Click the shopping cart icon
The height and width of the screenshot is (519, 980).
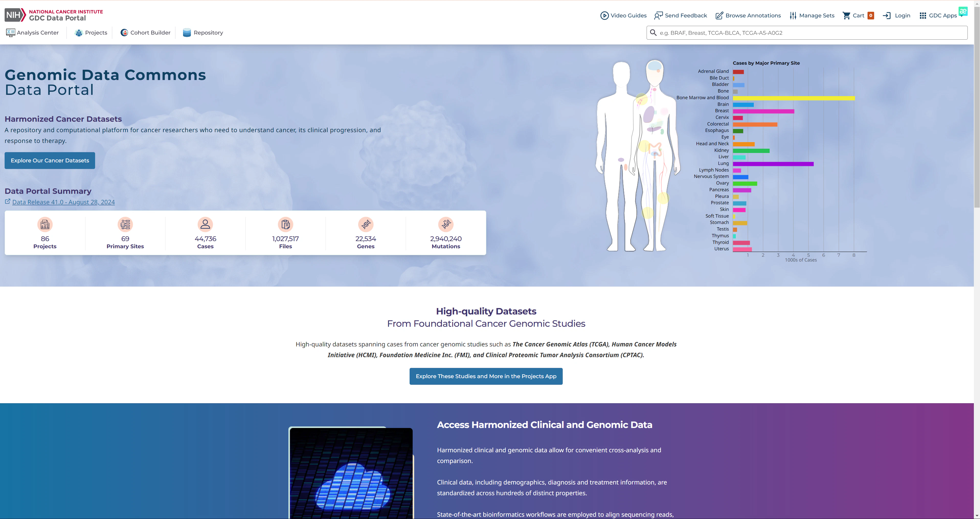pyautogui.click(x=847, y=16)
